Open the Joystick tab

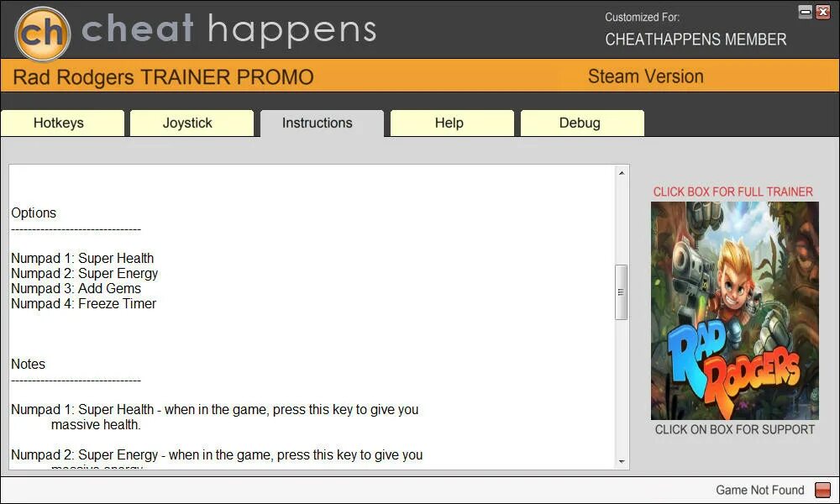click(192, 123)
